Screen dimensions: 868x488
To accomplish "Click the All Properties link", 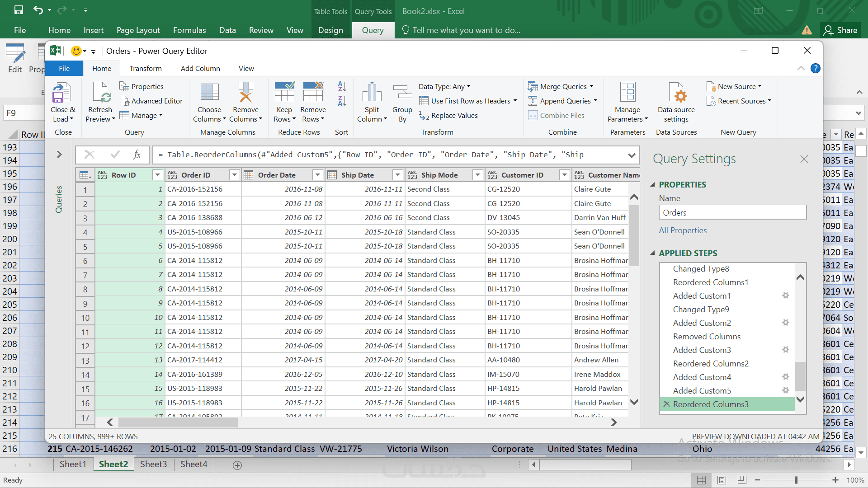I will point(682,230).
